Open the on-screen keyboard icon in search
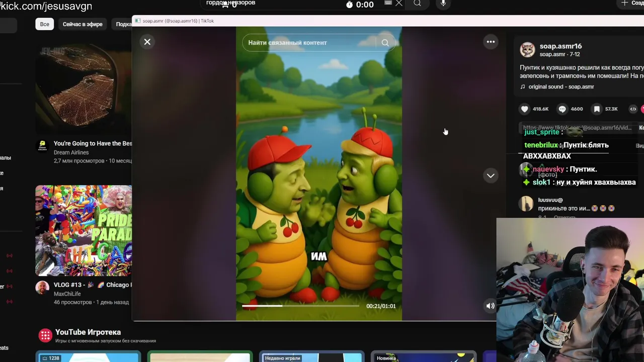Viewport: 644px width, 362px height. (388, 3)
